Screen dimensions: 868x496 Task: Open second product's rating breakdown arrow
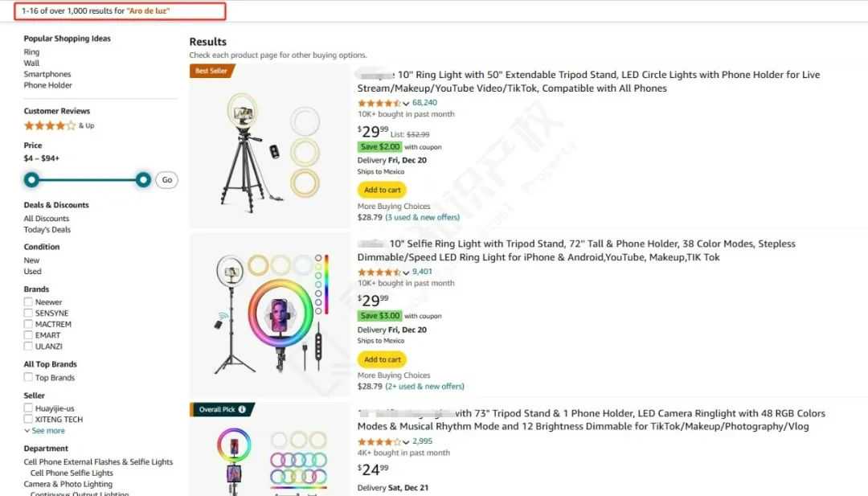point(406,273)
